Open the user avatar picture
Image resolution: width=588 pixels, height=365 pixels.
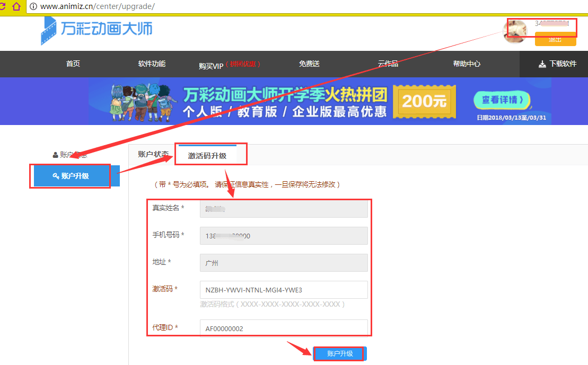coord(514,31)
